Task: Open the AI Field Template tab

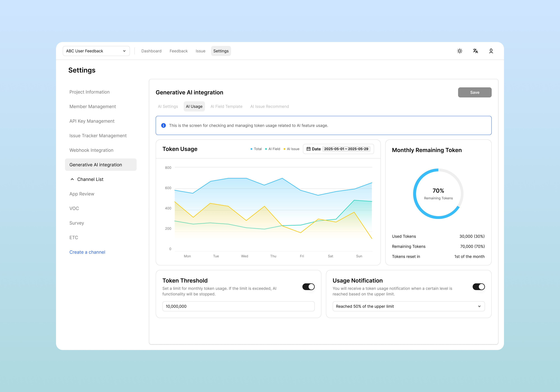Action: pyautogui.click(x=226, y=106)
